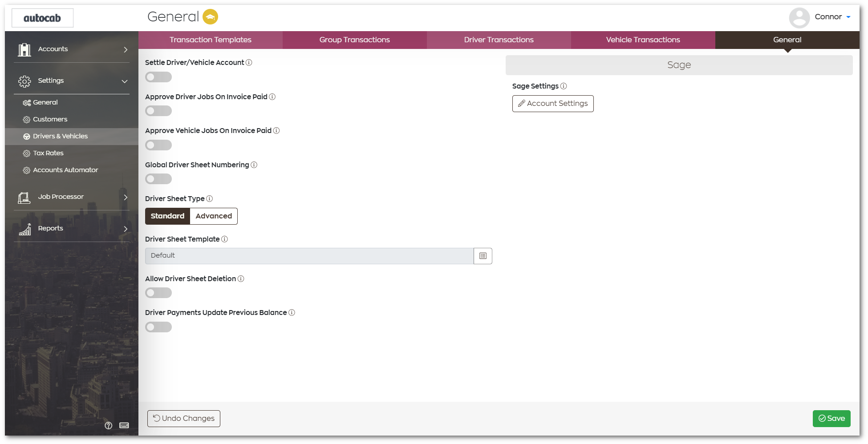Collapse the Settings sidebar chevron
Screen dimensions: 868x444
[x=125, y=81]
